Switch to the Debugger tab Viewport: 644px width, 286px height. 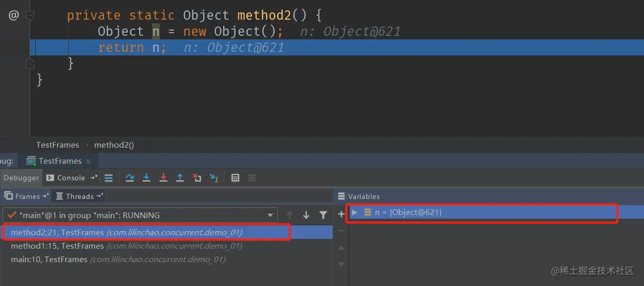(21, 178)
